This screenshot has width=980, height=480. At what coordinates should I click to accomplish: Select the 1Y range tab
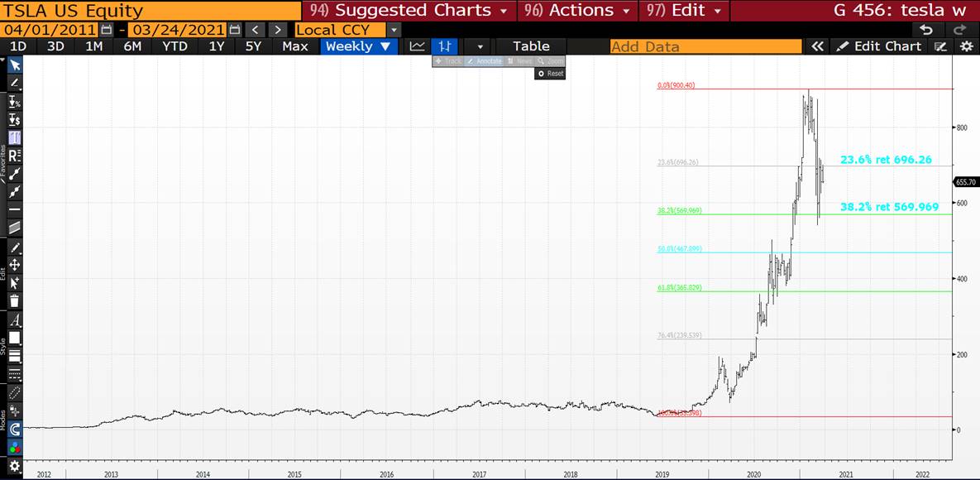click(x=216, y=46)
